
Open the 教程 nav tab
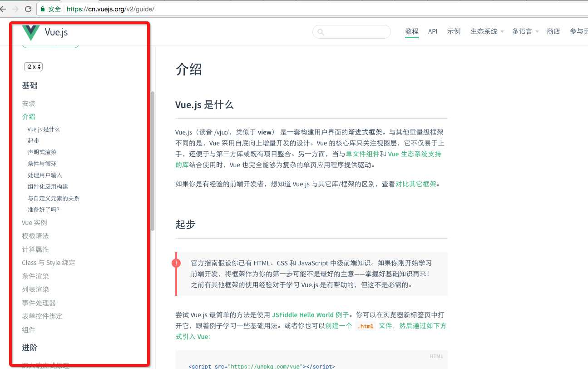(412, 31)
